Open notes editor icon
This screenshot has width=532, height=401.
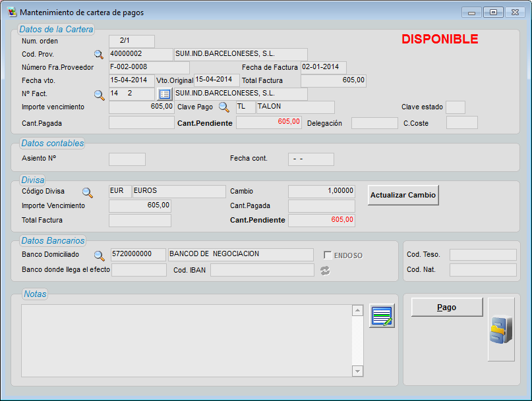(x=382, y=316)
